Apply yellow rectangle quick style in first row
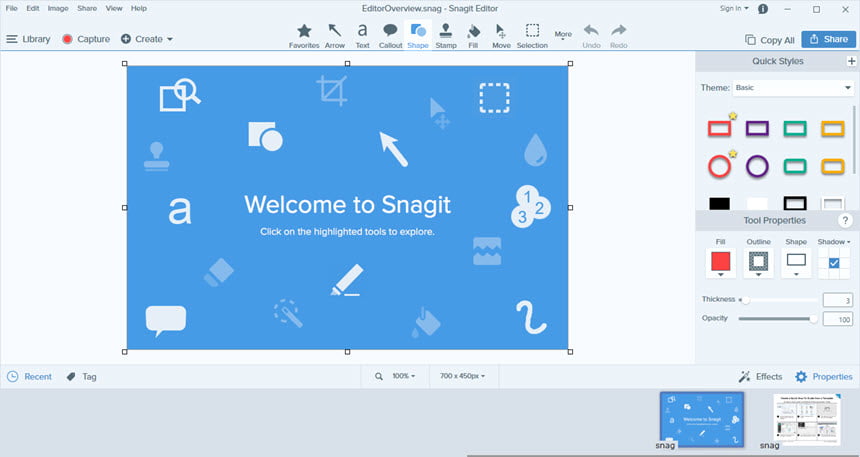 (x=833, y=128)
